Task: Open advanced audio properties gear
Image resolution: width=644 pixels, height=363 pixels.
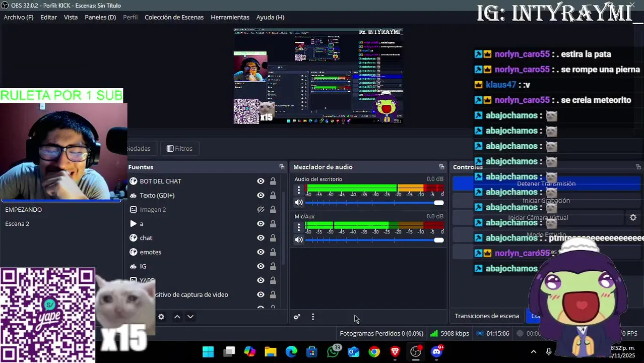Action: (297, 317)
